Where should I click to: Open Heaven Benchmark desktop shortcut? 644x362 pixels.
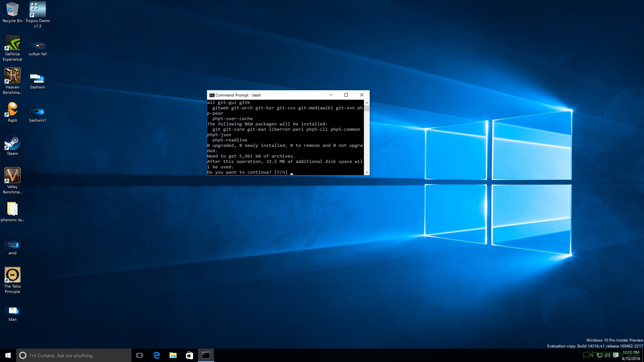12,76
